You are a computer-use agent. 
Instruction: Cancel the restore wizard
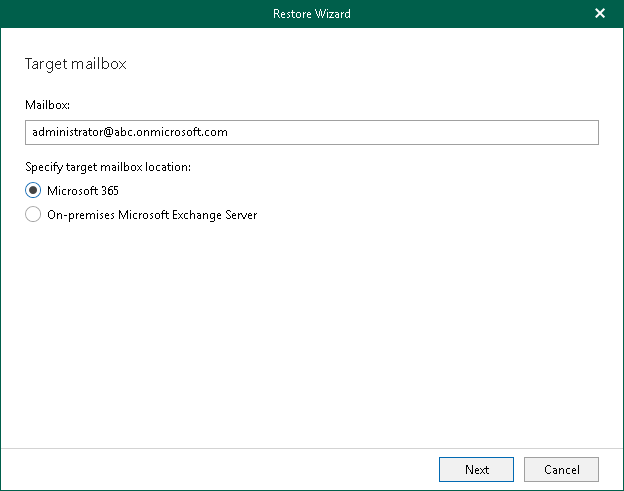point(561,469)
